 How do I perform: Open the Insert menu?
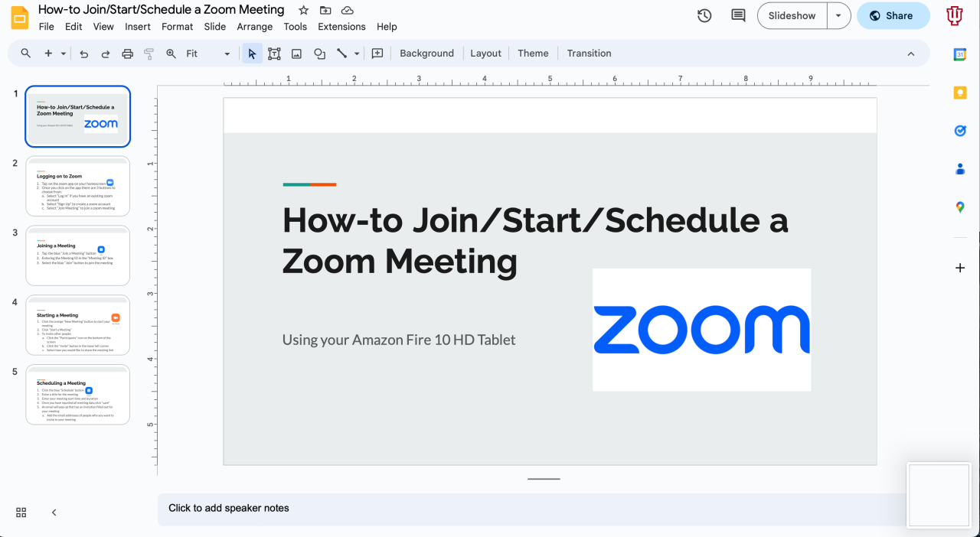[138, 27]
